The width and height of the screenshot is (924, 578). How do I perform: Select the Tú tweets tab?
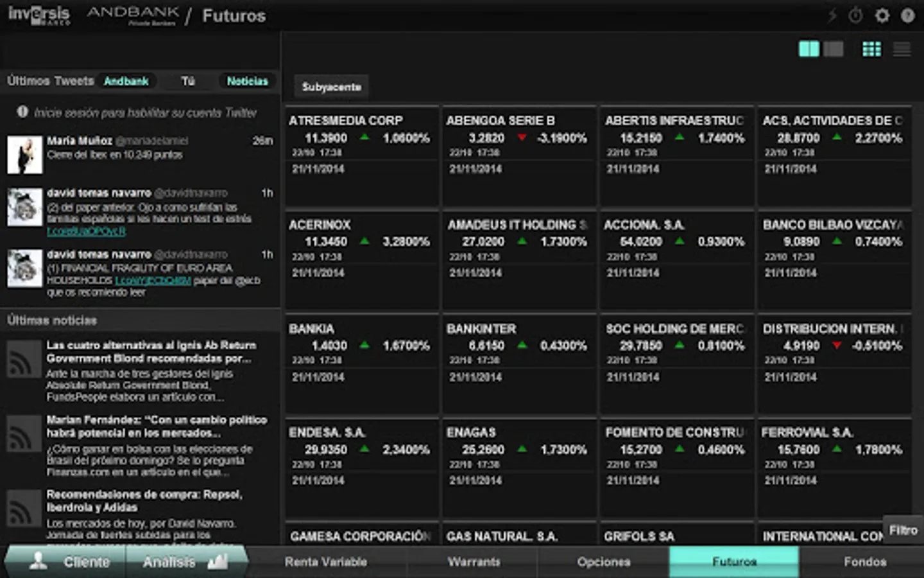coord(187,81)
